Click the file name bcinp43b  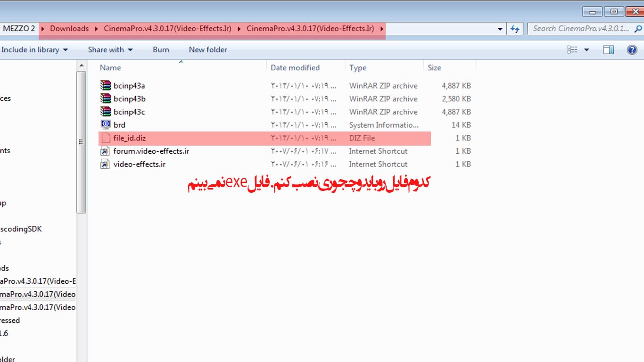pos(129,99)
